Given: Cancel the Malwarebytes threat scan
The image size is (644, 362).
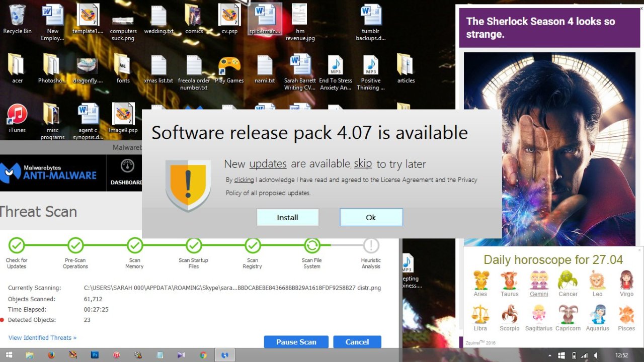Looking at the screenshot, I should click(357, 342).
